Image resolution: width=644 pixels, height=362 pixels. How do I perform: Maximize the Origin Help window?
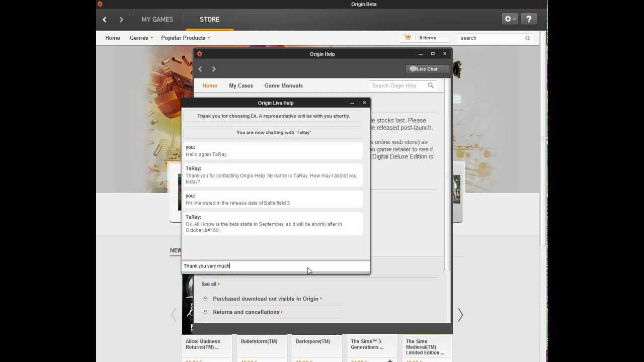(432, 54)
